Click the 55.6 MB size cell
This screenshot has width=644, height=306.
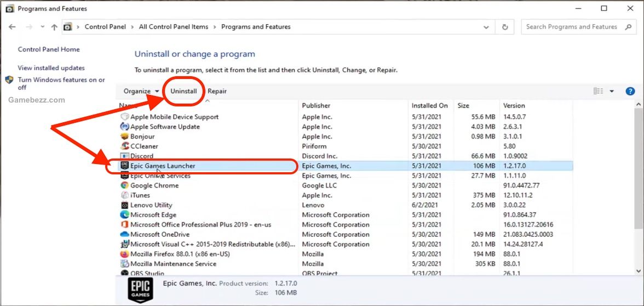point(484,117)
